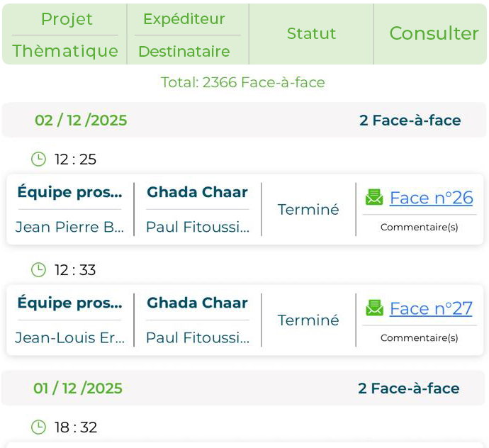
Task: Select the Statut column header
Action: tap(311, 33)
